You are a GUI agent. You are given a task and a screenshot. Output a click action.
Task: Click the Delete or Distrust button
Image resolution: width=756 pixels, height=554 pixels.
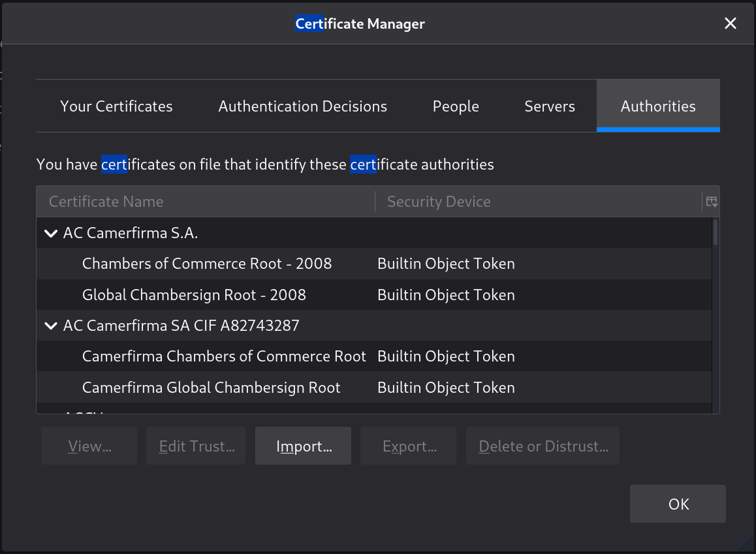click(543, 446)
